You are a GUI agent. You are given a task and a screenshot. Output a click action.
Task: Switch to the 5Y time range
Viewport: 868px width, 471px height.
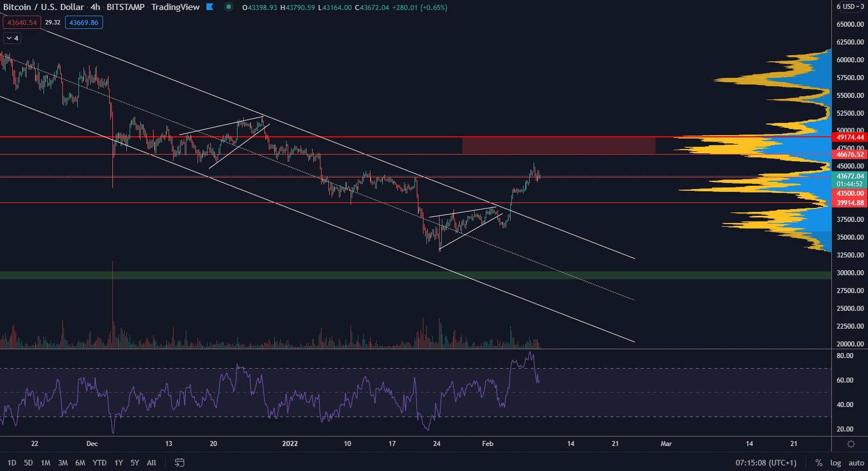pos(135,463)
